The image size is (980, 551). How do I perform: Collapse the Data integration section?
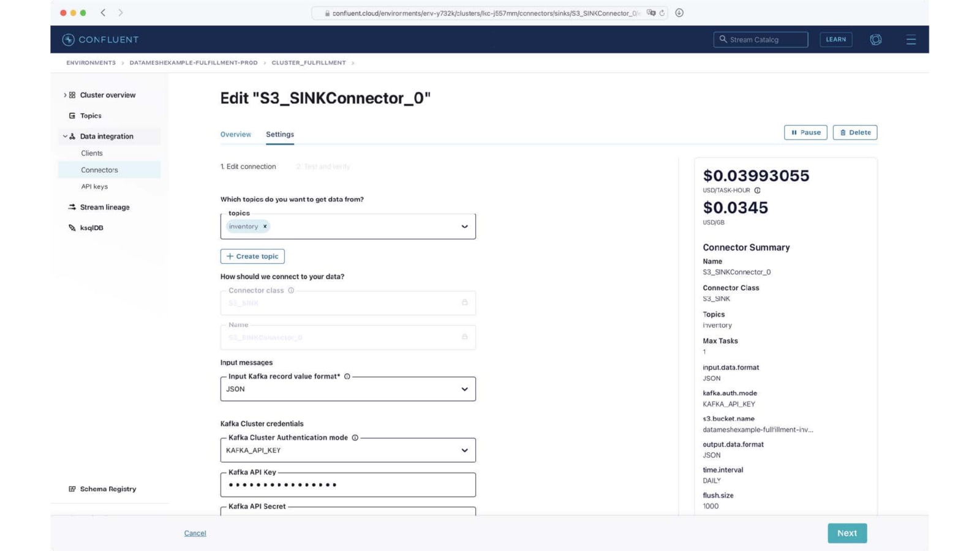tap(65, 137)
